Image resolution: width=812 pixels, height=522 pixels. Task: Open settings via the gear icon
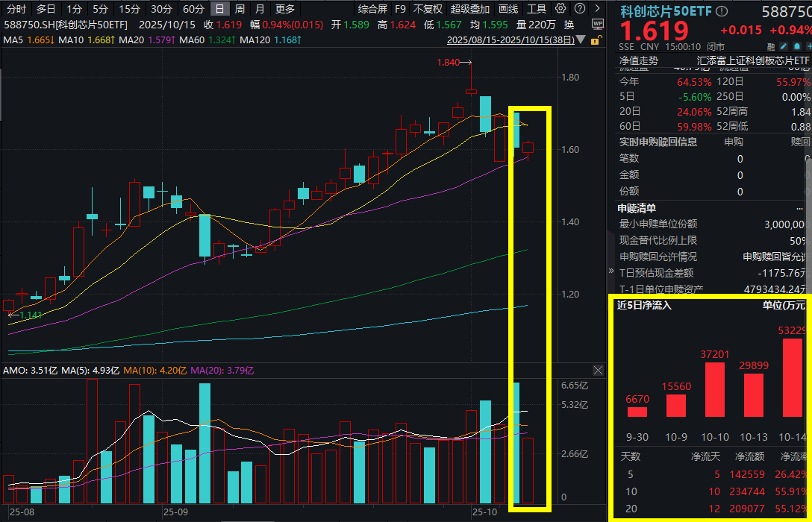click(x=560, y=9)
